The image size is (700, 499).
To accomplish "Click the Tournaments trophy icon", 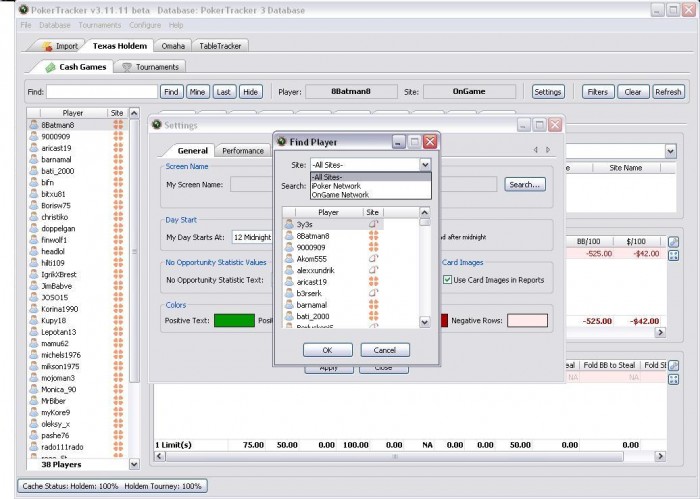I will 127,67.
